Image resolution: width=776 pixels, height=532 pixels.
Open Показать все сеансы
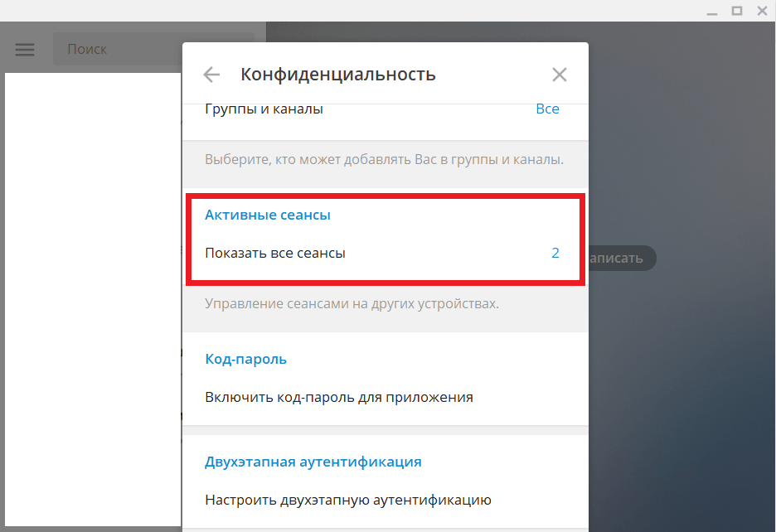point(275,254)
